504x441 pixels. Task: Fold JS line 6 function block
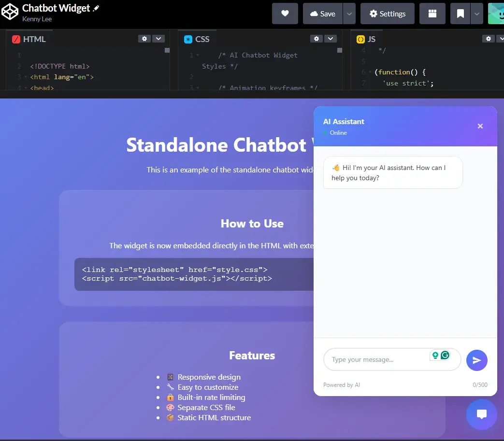click(370, 72)
